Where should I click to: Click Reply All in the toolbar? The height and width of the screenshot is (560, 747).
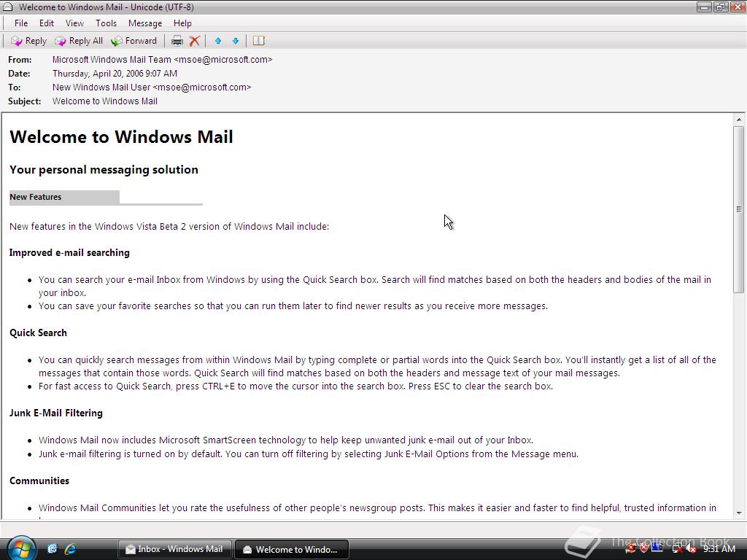click(x=79, y=41)
